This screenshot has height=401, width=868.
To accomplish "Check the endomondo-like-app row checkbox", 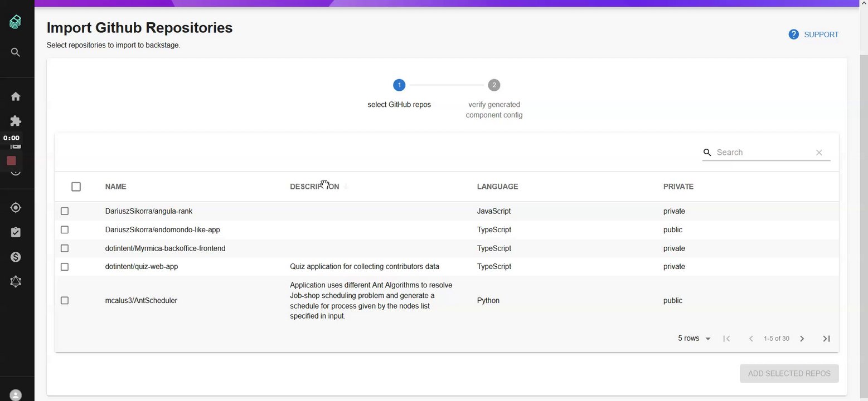I will (65, 229).
